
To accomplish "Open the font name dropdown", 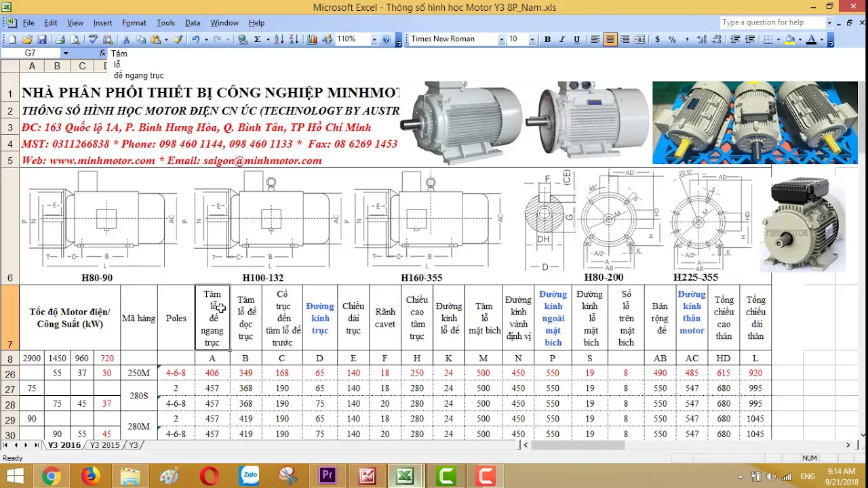I will tap(501, 39).
